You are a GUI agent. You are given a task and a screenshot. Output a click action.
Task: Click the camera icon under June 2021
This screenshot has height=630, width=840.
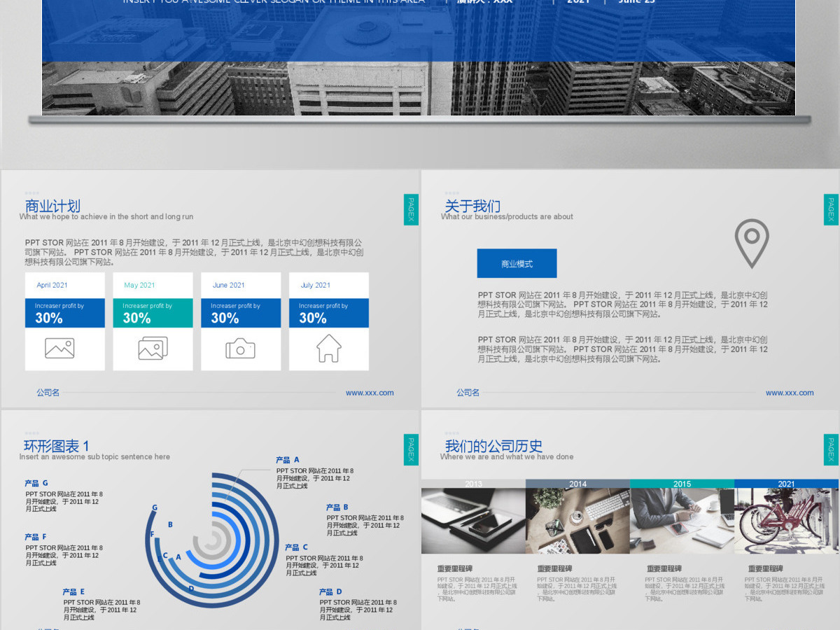click(240, 348)
